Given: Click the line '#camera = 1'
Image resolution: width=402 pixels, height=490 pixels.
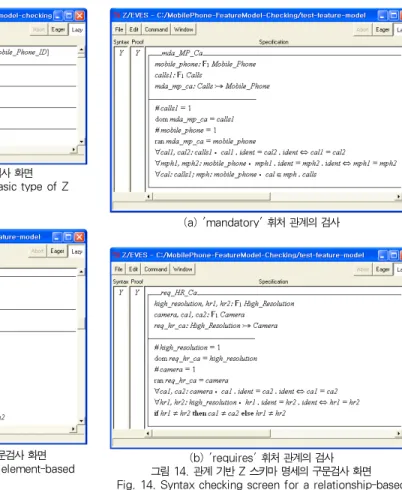Looking at the screenshot, I should pyautogui.click(x=175, y=369).
